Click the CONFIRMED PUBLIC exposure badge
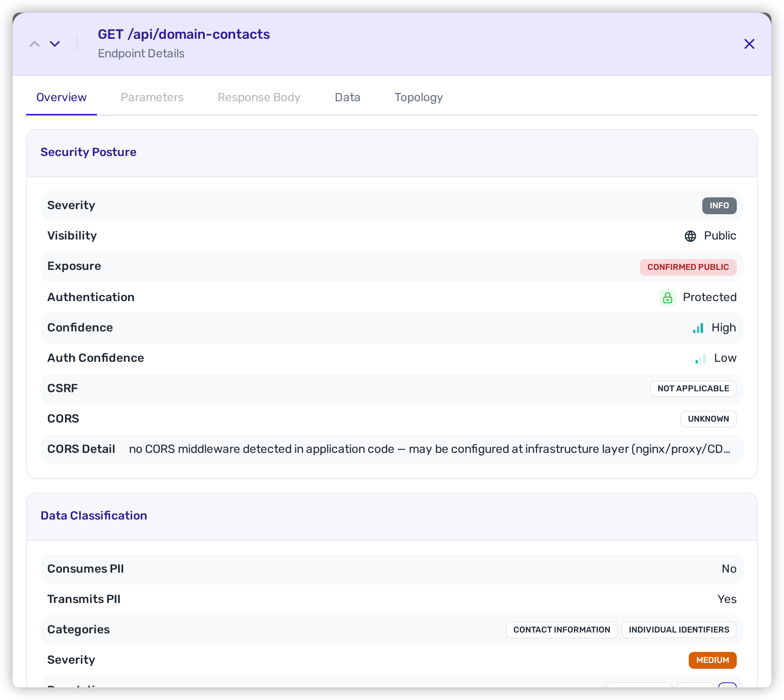The height and width of the screenshot is (700, 784). 688,267
